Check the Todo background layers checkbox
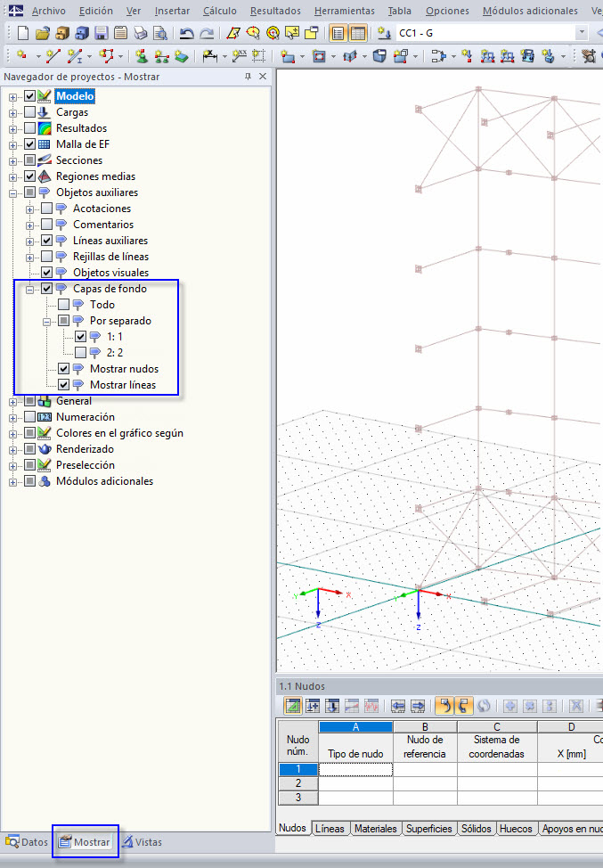The image size is (603, 868). coord(64,305)
